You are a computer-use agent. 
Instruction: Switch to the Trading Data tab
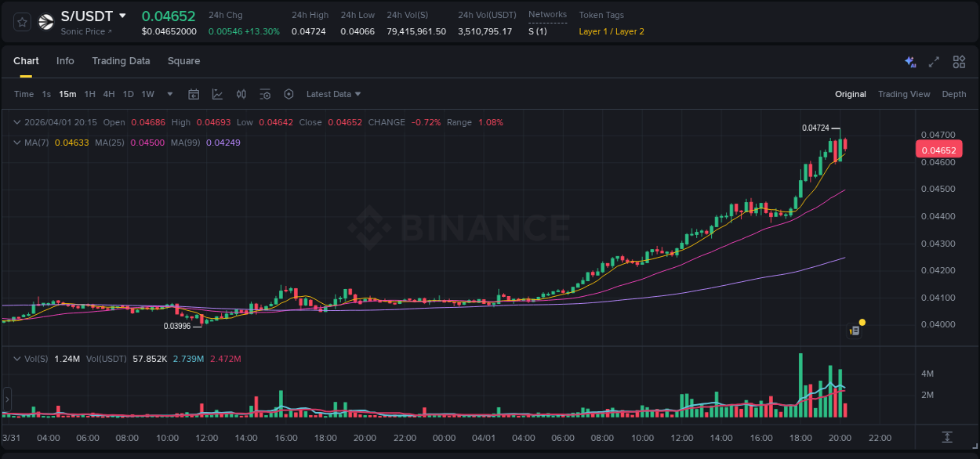(121, 60)
